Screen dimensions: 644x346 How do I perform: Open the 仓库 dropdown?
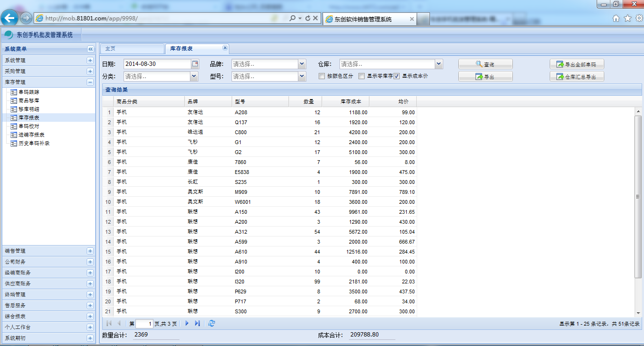[438, 64]
